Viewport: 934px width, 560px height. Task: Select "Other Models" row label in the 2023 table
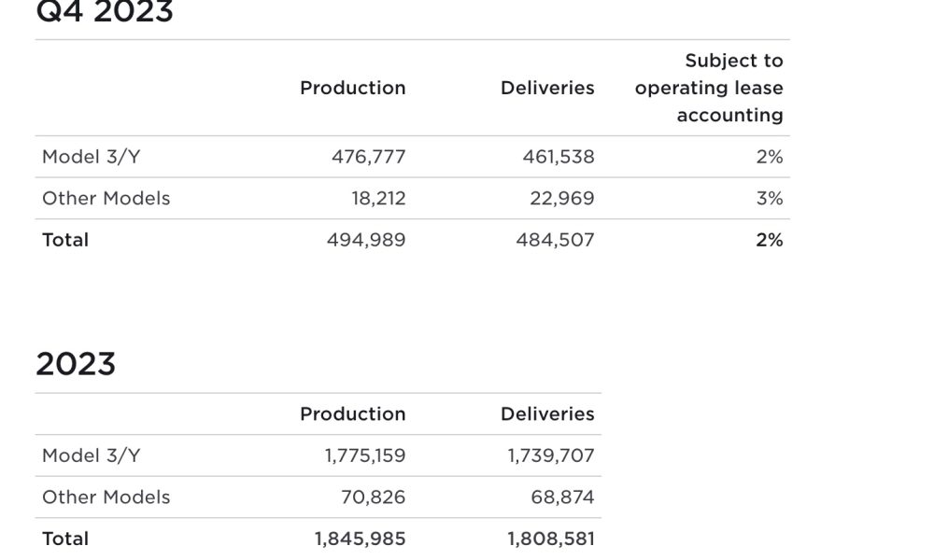(x=106, y=497)
